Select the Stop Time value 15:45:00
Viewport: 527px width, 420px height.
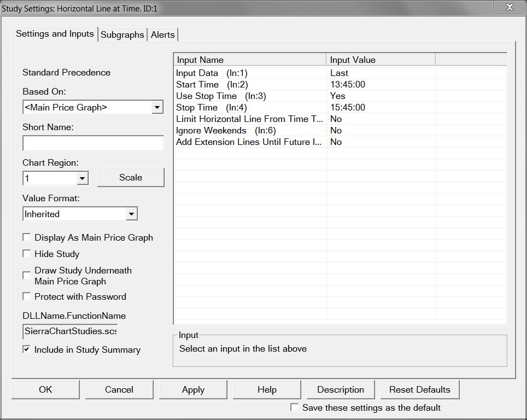click(x=348, y=107)
